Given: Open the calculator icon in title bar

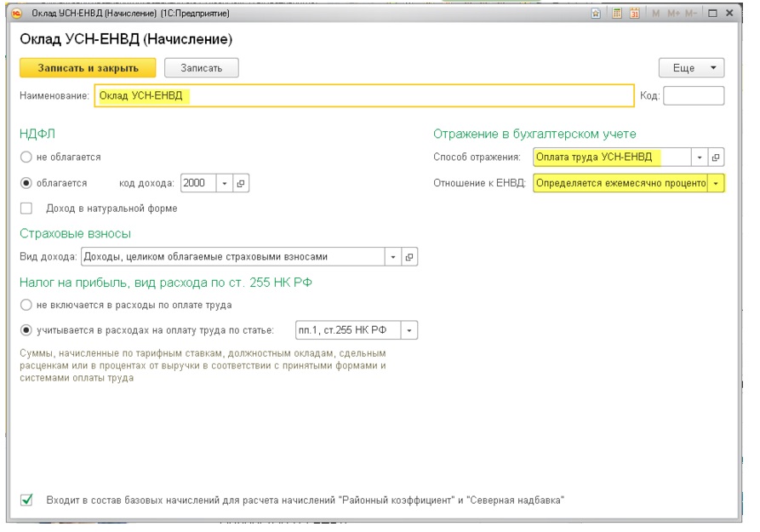Looking at the screenshot, I should coord(616,13).
